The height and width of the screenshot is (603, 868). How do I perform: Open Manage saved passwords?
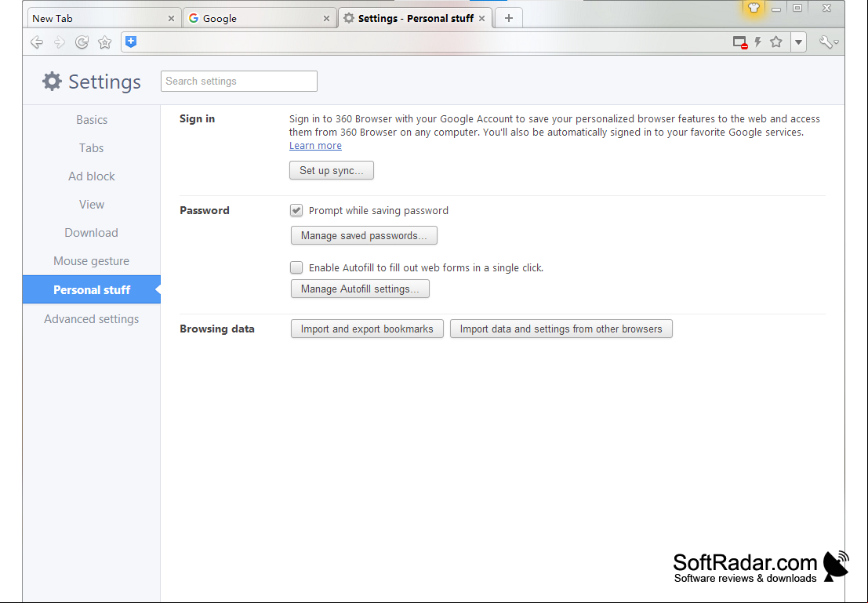(364, 235)
